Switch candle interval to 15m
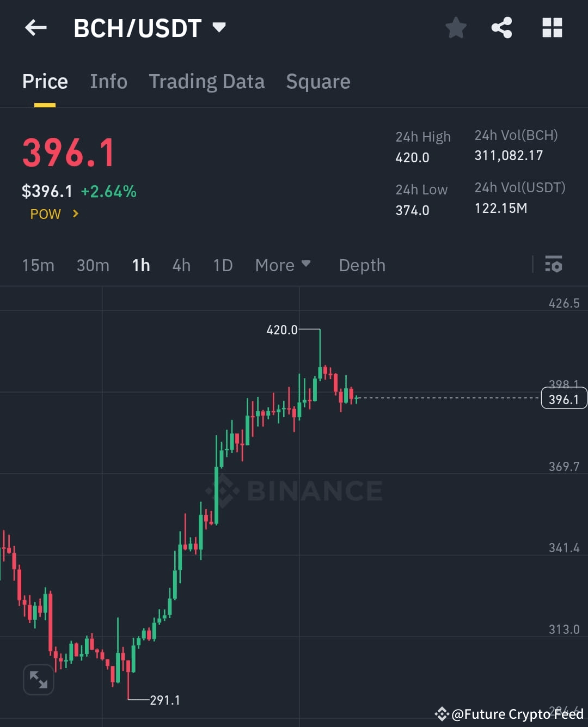 [x=38, y=265]
